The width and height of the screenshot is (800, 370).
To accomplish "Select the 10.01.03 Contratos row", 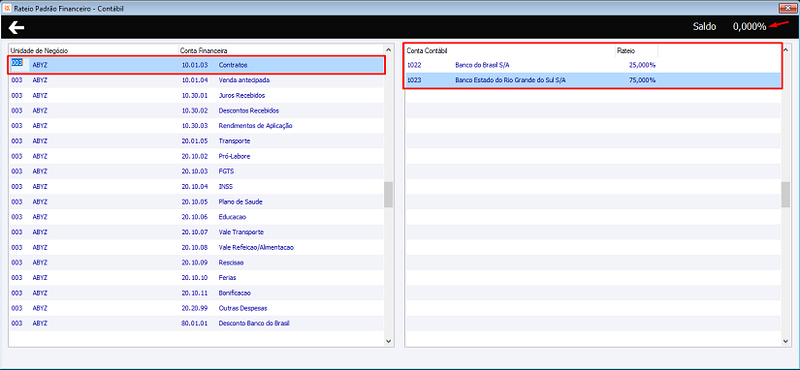I will (196, 65).
